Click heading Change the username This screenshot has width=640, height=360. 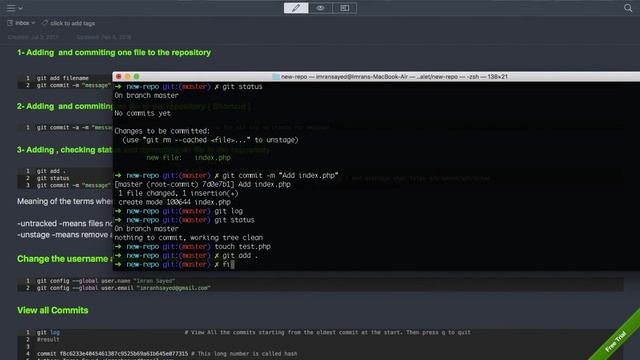coord(64,259)
